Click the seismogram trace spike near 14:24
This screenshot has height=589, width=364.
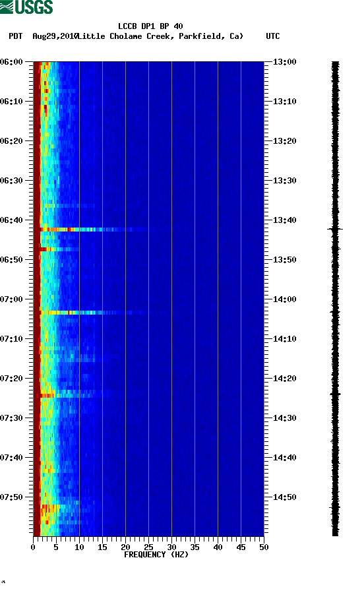point(335,394)
